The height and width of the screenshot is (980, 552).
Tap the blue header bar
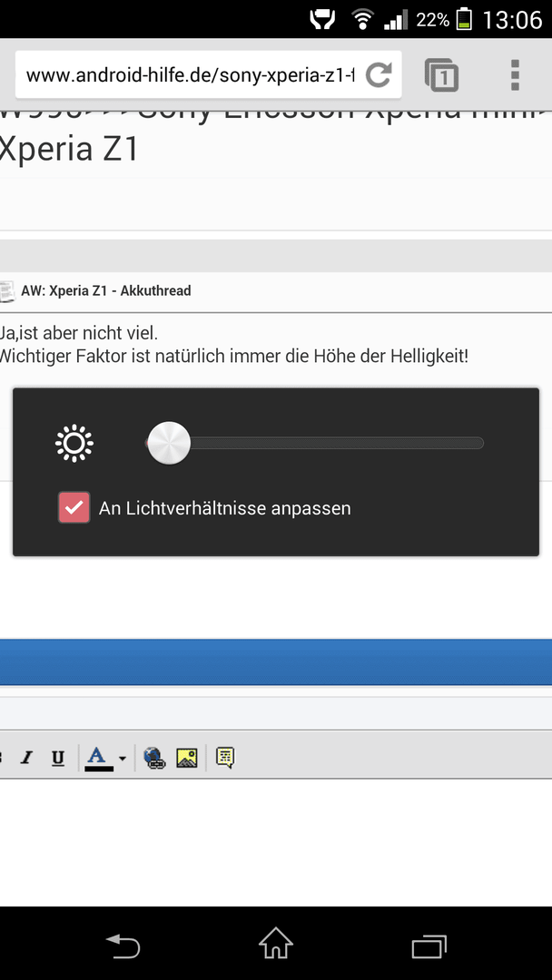click(276, 661)
